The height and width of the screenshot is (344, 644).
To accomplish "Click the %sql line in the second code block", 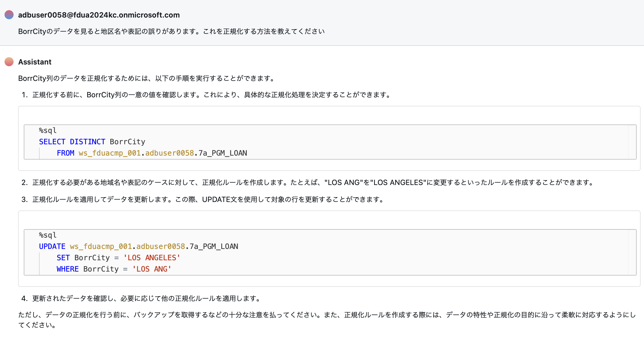I will click(48, 235).
